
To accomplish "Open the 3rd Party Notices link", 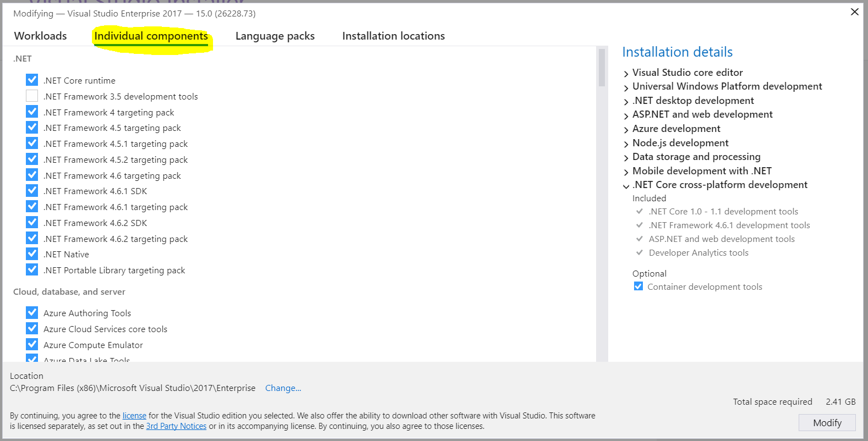I will (176, 426).
